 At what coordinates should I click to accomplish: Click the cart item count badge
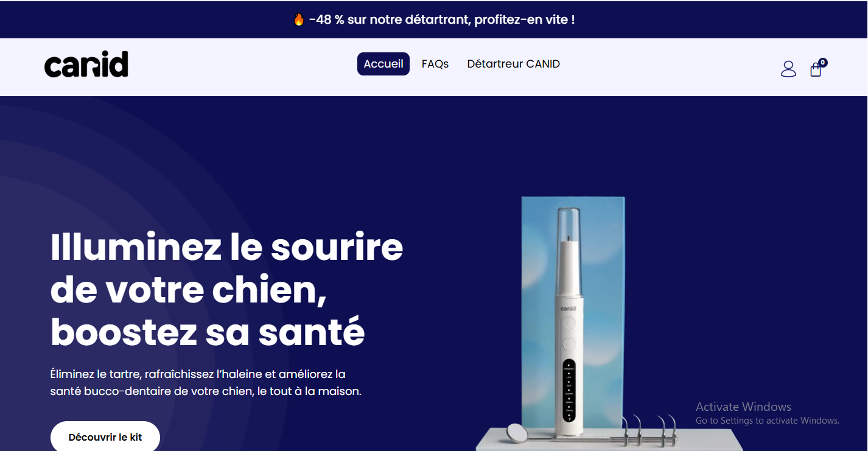(823, 62)
